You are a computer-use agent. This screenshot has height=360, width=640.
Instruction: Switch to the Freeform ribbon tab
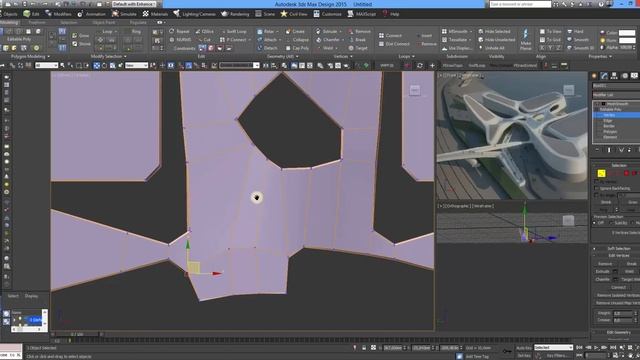pyautogui.click(x=37, y=22)
